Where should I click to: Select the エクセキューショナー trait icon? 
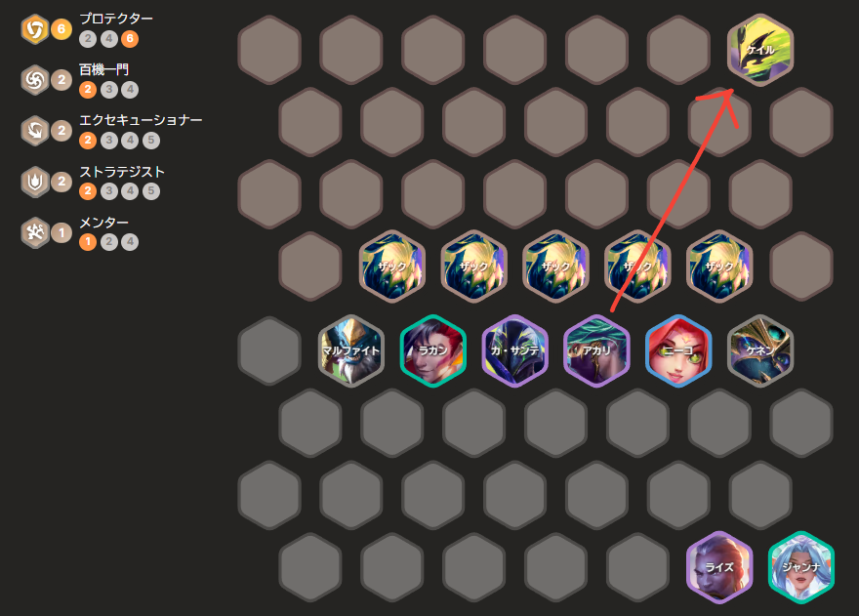click(x=35, y=131)
